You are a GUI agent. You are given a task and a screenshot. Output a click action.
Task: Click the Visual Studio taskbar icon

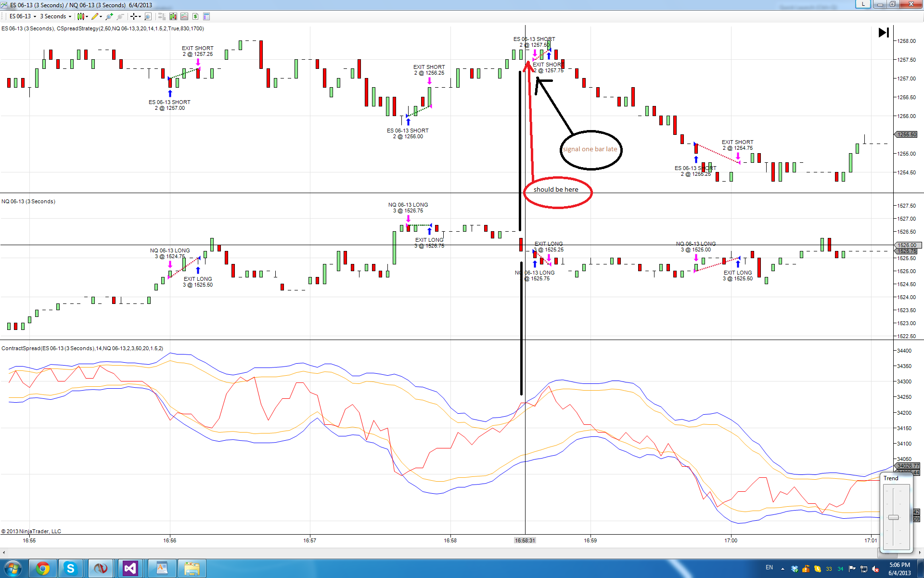tap(130, 568)
